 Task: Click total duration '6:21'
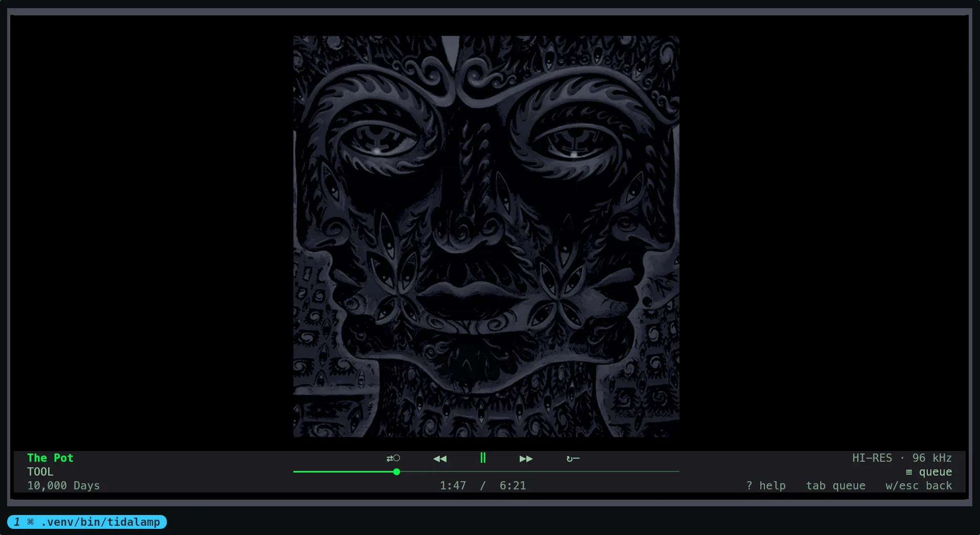513,486
